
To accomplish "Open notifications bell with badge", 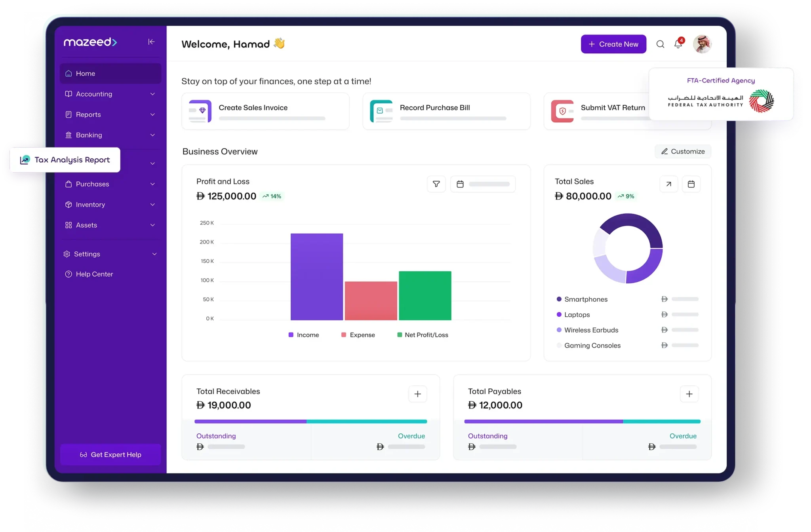I will [678, 44].
